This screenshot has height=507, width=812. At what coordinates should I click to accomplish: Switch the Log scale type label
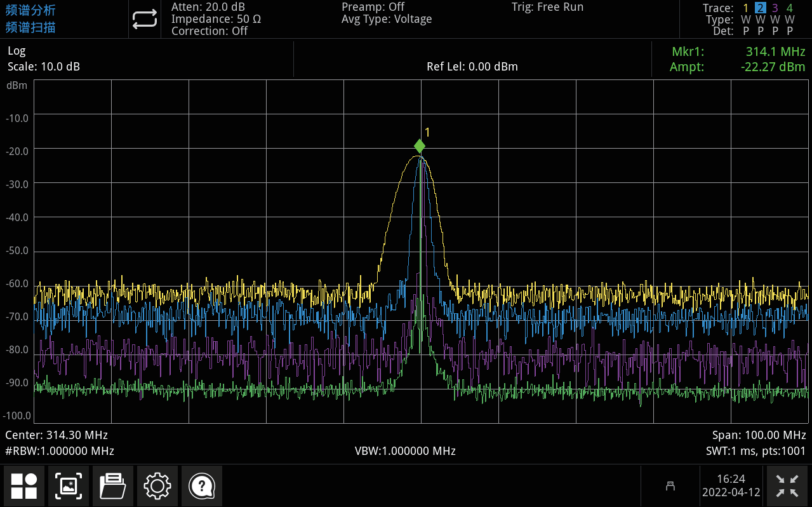coord(17,51)
